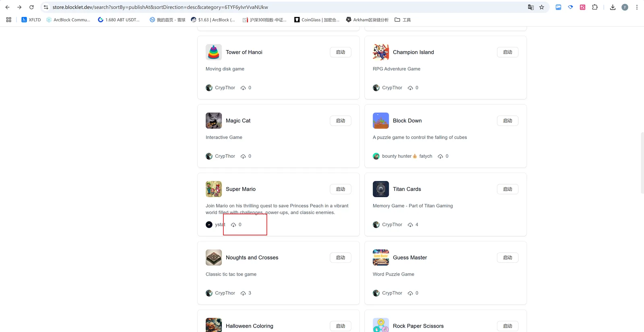This screenshot has width=644, height=332.
Task: Click the fatych author name on Block Down
Action: (425, 156)
